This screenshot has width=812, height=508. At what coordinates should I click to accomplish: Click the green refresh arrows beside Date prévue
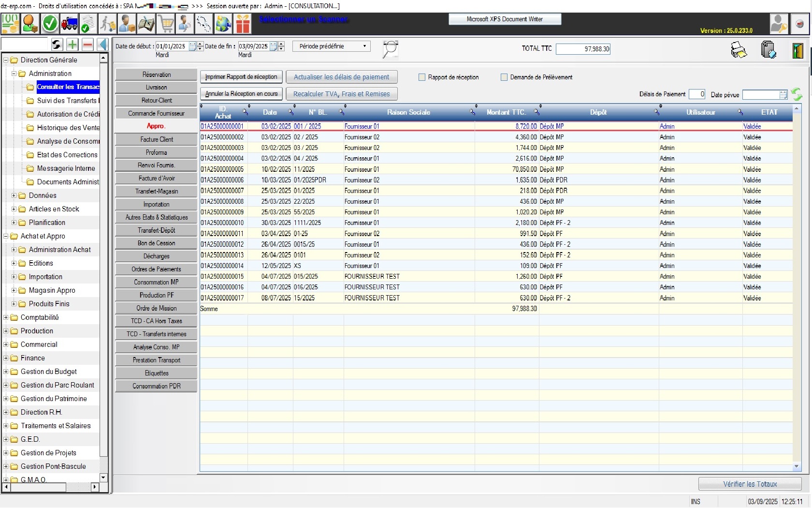pyautogui.click(x=797, y=94)
